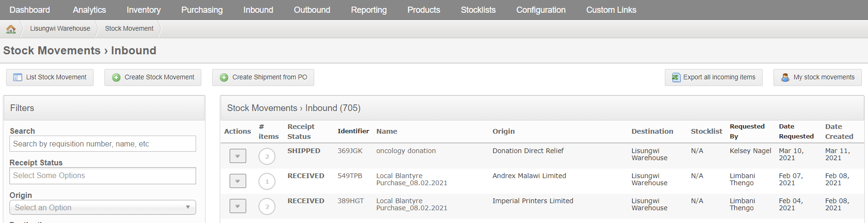This screenshot has height=223, width=868.
Task: Open the Reporting menu
Action: (369, 10)
